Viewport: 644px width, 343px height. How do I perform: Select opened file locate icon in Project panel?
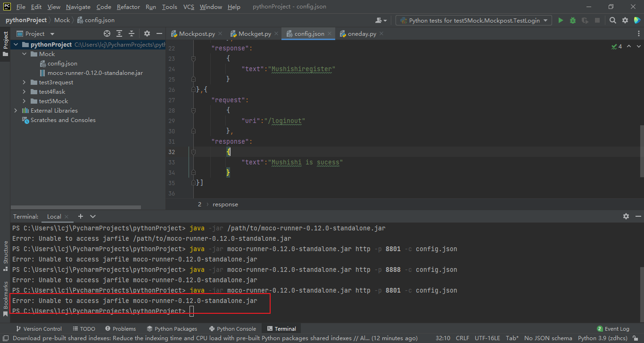pyautogui.click(x=107, y=33)
